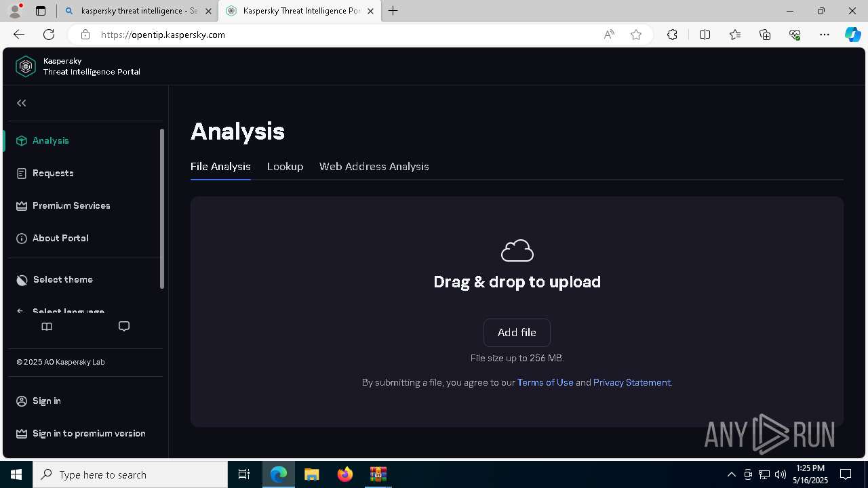This screenshot has width=868, height=488.
Task: Show hidden system tray icons
Action: click(731, 474)
